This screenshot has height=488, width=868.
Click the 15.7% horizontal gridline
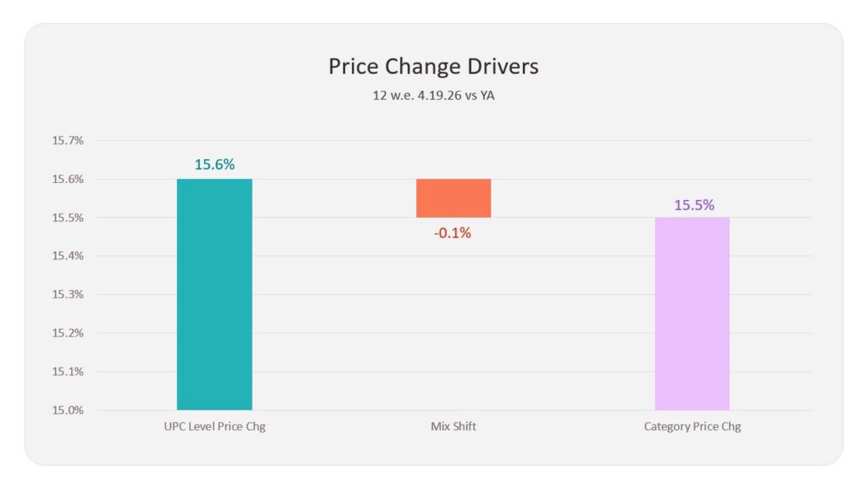(453, 141)
